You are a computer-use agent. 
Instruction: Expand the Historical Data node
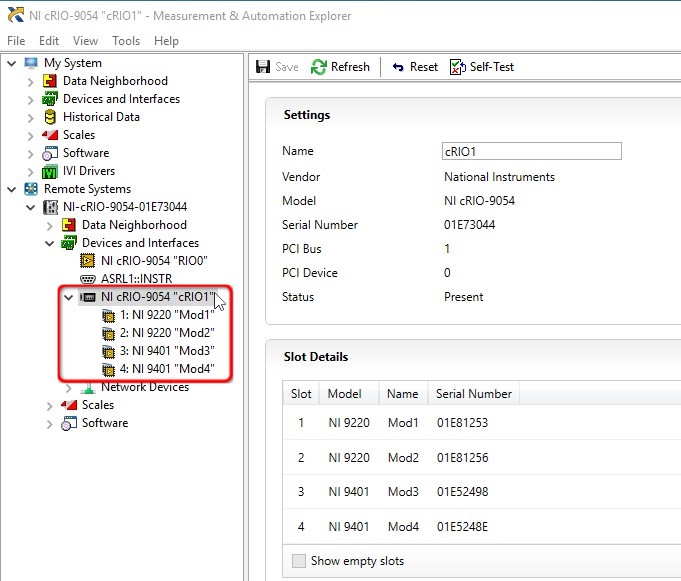[30, 118]
